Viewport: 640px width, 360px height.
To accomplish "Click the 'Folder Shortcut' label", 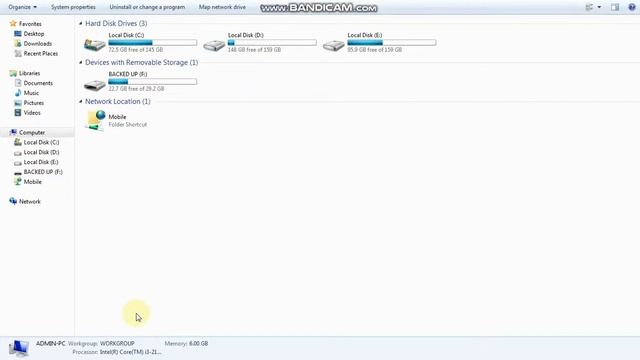I will coord(128,124).
